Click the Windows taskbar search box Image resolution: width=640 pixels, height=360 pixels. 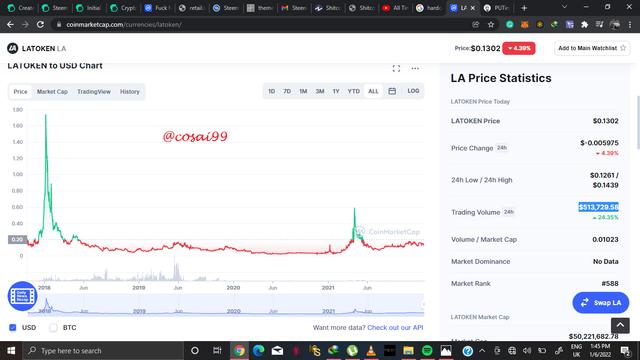pos(104,351)
